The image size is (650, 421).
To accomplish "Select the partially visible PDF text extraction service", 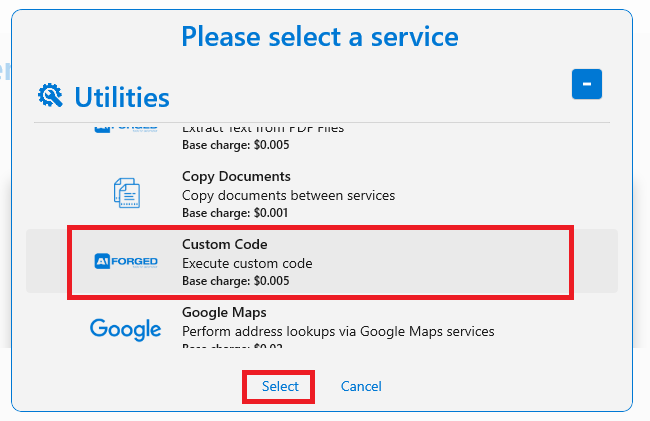I will coord(263,128).
